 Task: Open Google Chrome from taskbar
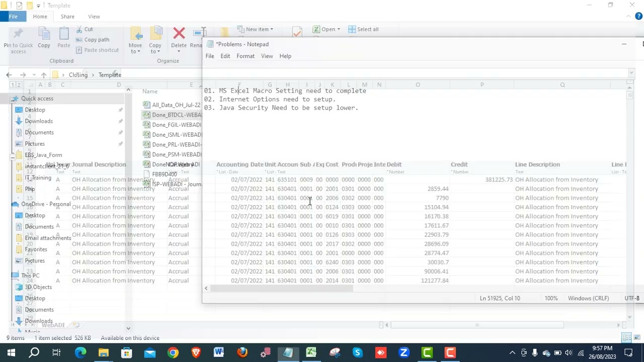click(x=173, y=353)
